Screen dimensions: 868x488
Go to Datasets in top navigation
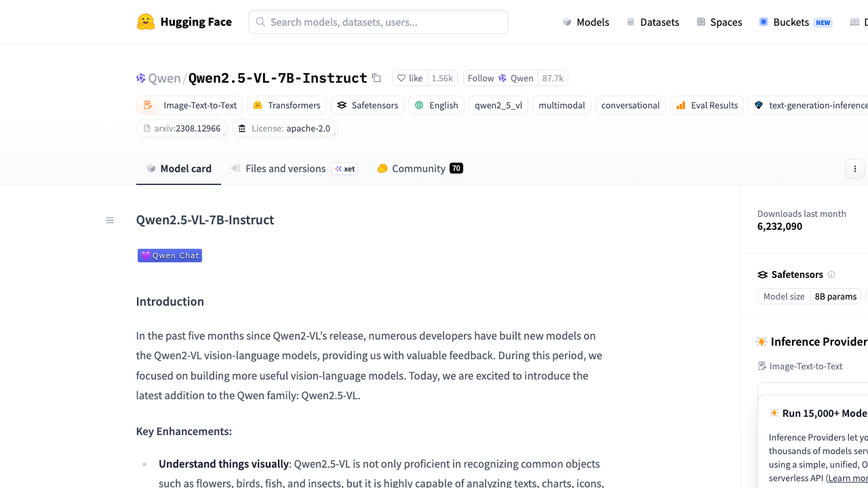pos(652,22)
